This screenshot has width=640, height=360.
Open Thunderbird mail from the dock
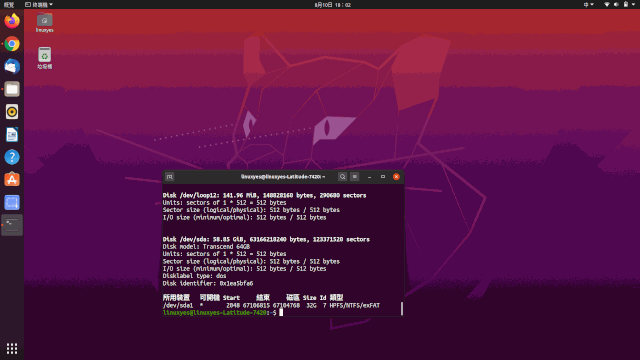coord(12,66)
